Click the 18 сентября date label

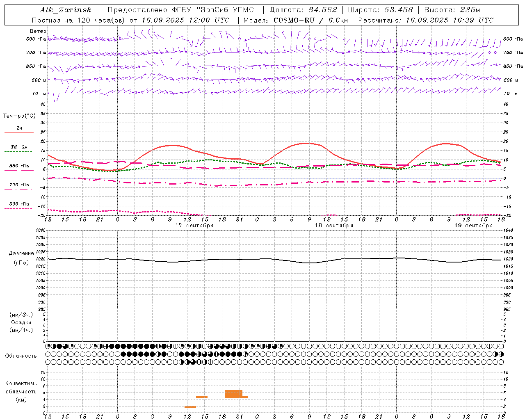click(x=334, y=225)
